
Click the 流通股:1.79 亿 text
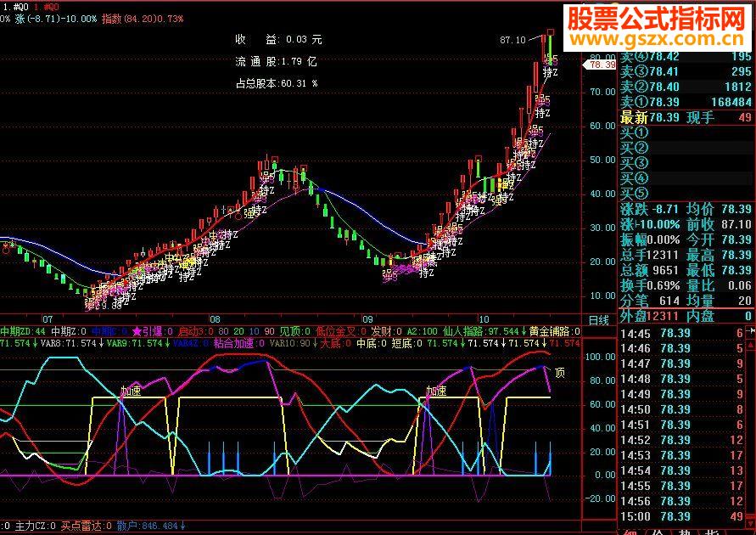coord(277,62)
